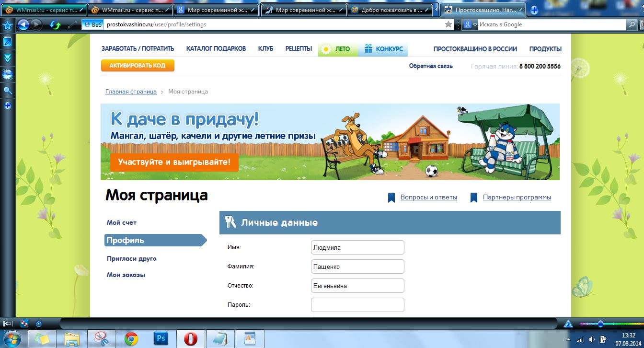Click the АКТИВИРОВАТЬ КОД button

138,66
